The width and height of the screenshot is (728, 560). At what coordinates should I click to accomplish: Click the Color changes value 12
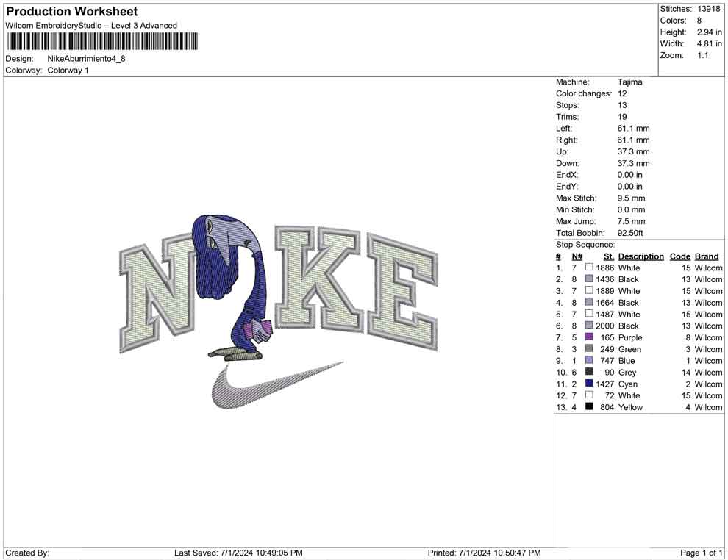[x=622, y=93]
